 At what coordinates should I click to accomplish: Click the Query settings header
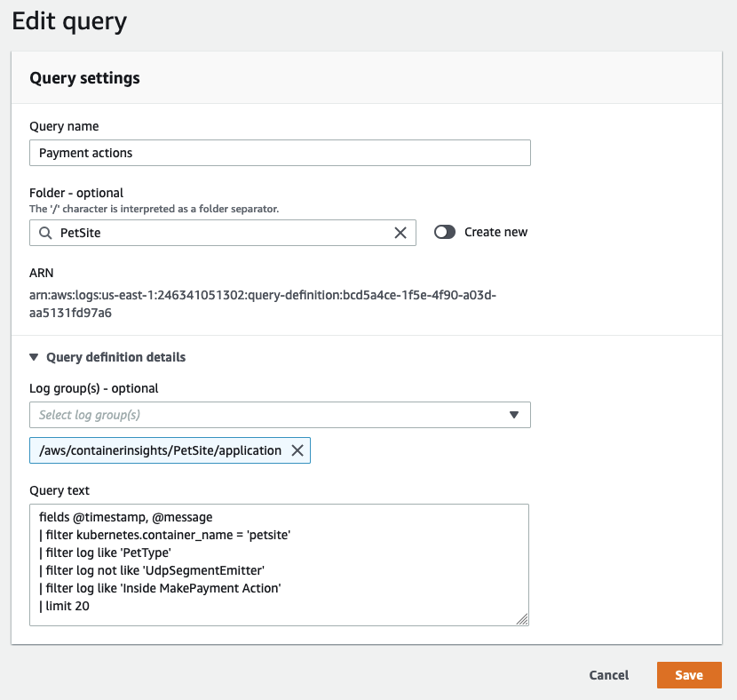coord(84,78)
